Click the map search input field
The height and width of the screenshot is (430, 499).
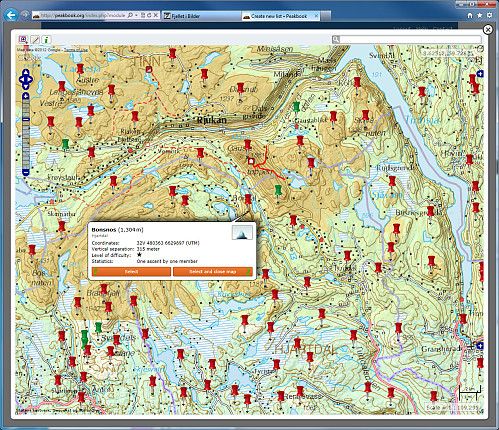411,40
